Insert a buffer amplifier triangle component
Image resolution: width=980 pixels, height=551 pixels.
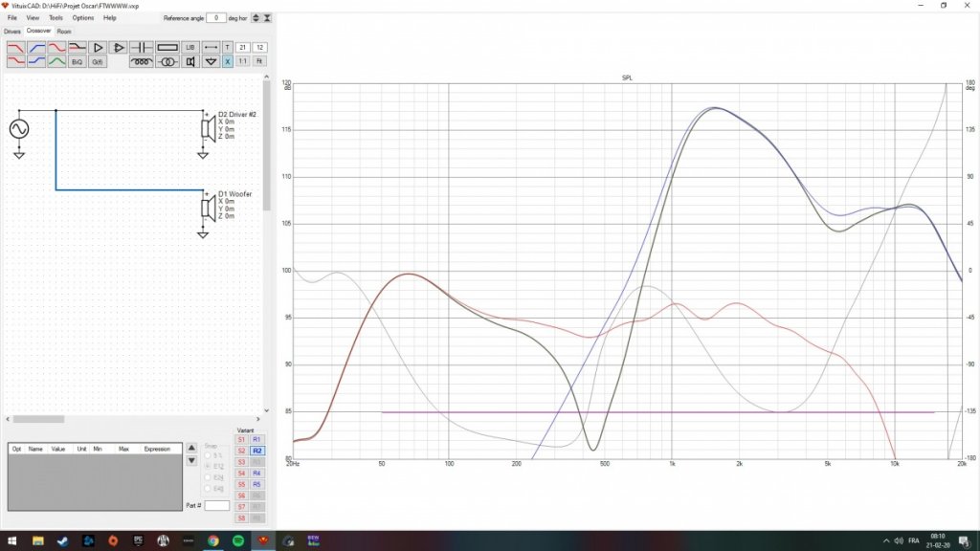(98, 47)
